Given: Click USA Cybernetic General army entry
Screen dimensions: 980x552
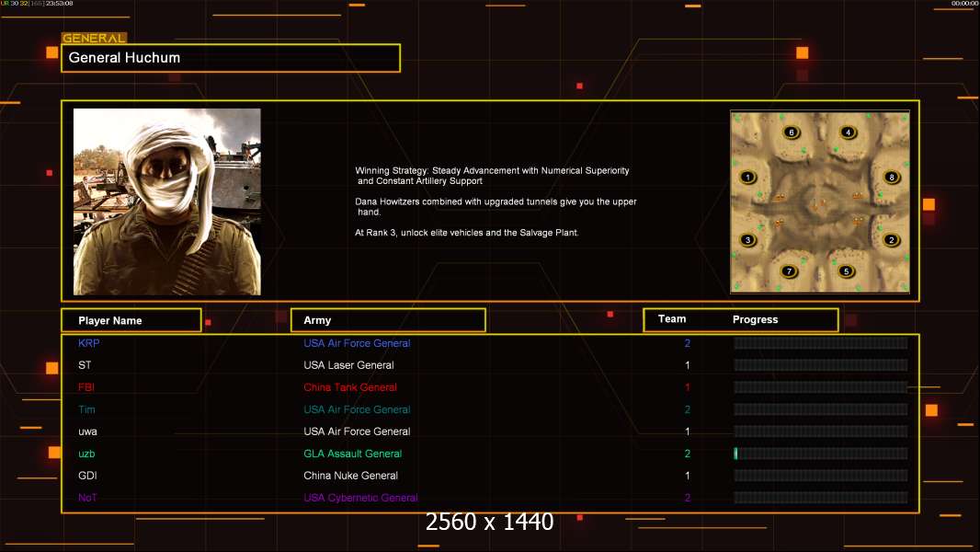Looking at the screenshot, I should pyautogui.click(x=360, y=498).
